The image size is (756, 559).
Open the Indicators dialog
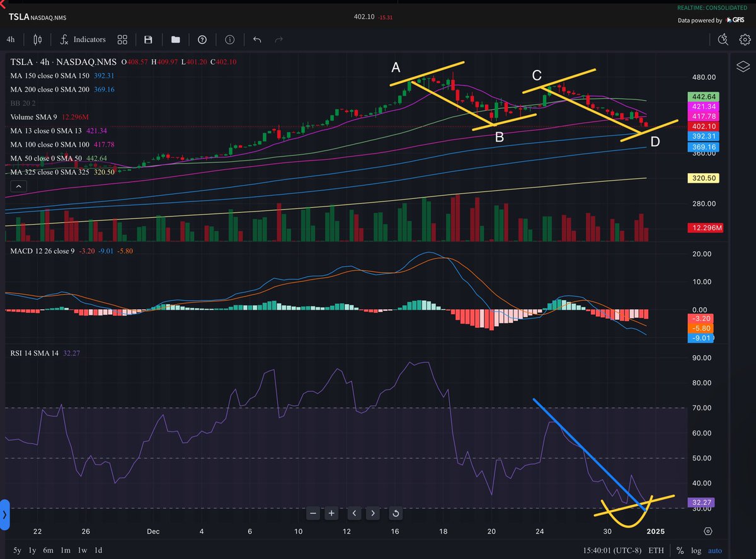[x=83, y=39]
